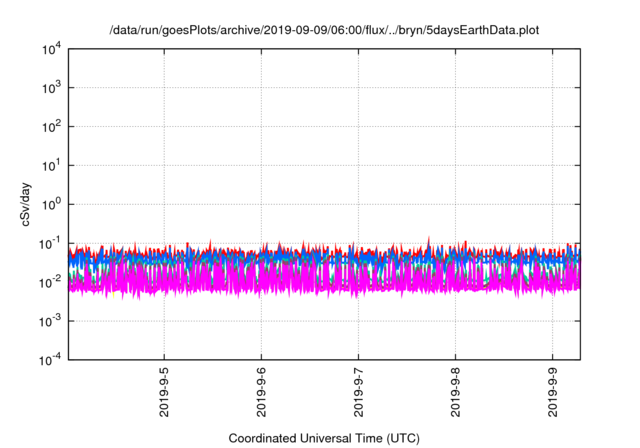Click the 2019-9-9 date tick label

553,392
